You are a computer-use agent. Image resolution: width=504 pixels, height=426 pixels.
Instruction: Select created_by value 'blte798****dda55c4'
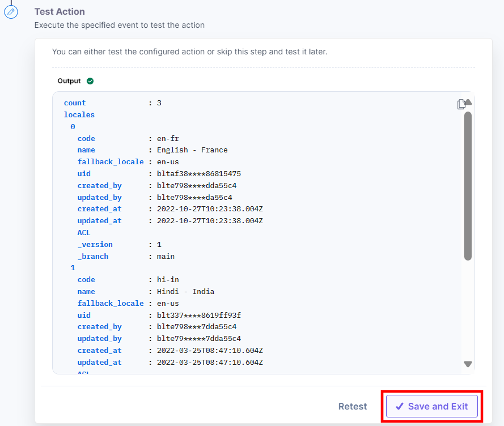click(197, 185)
